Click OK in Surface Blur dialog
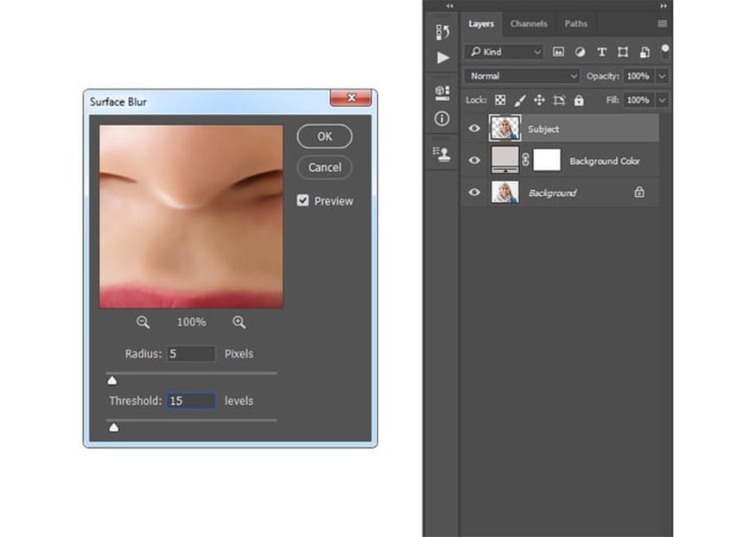Screen dimensions: 756x537 point(325,136)
